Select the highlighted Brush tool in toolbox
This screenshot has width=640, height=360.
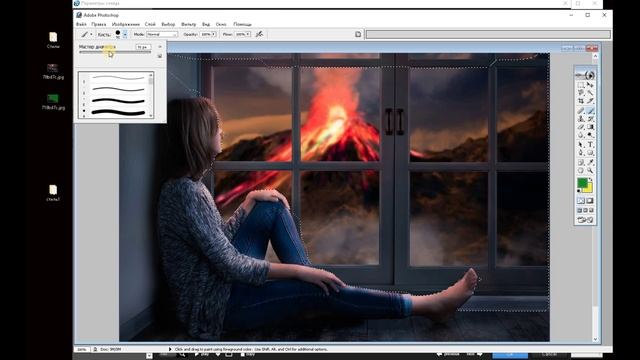pos(590,111)
